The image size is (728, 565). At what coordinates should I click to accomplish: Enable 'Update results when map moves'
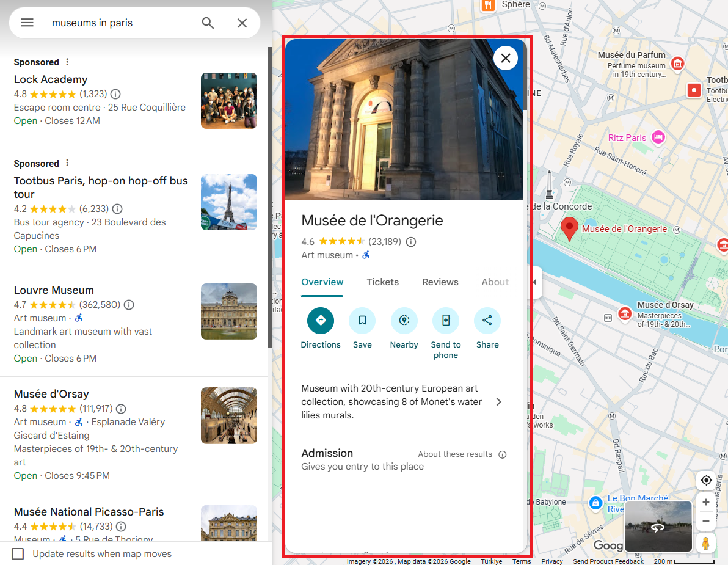point(18,553)
